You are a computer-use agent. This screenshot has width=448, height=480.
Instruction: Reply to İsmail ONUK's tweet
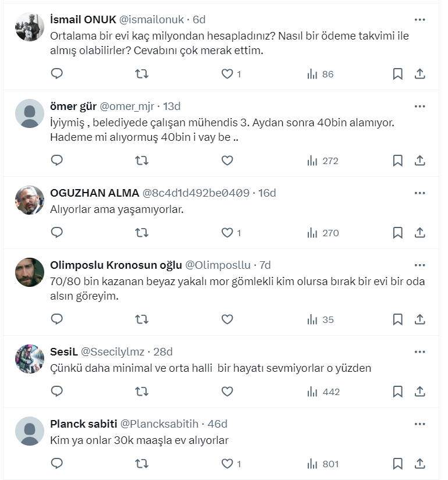pos(56,74)
